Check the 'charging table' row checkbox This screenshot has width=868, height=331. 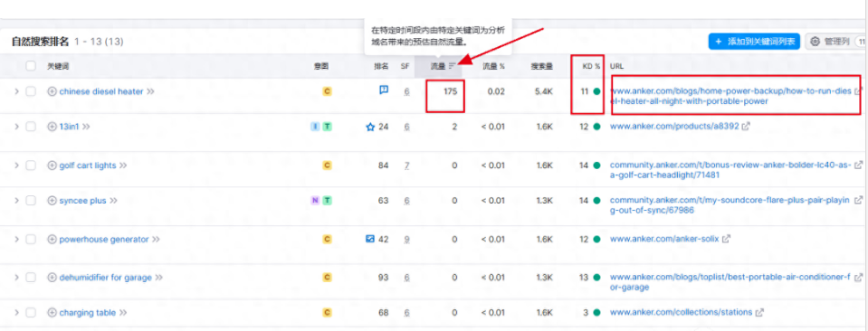point(31,313)
